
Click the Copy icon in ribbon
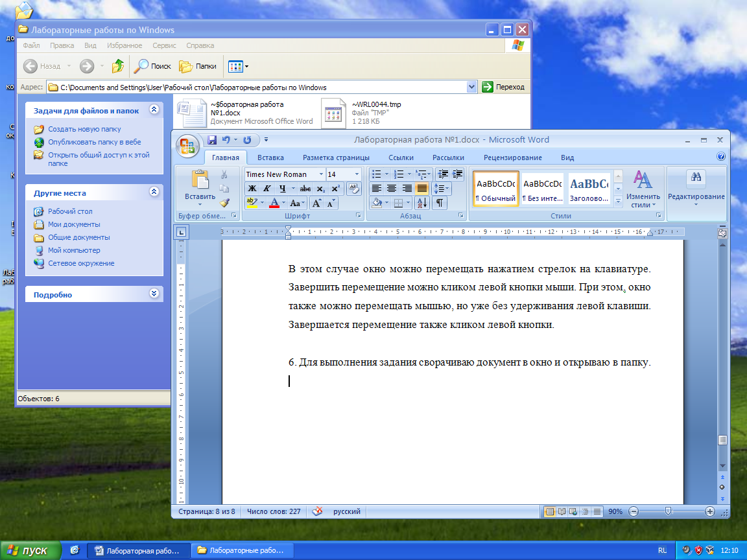pos(224,189)
